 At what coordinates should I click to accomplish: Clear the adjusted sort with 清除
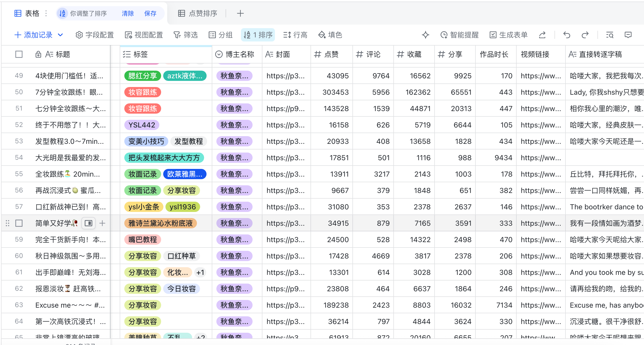click(128, 13)
